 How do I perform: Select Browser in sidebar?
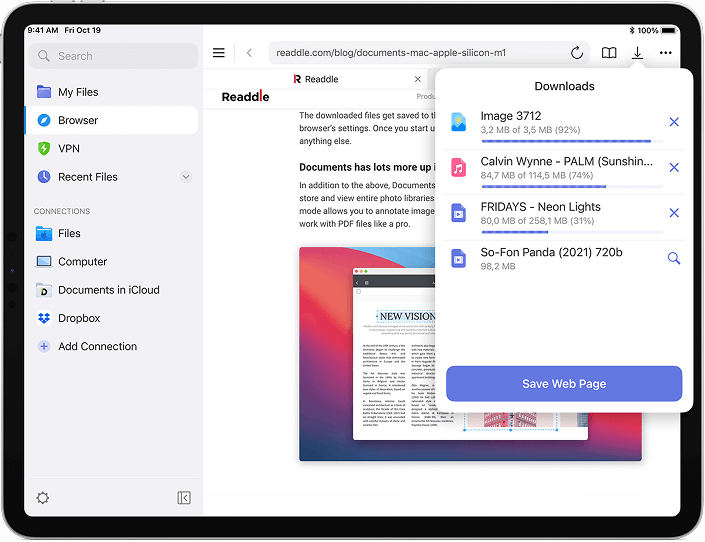click(x=112, y=120)
